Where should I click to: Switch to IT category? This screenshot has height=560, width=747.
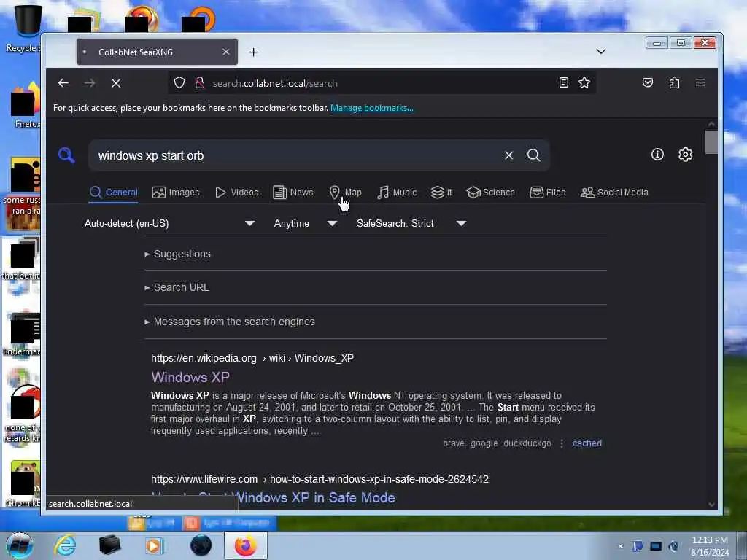[x=441, y=192]
